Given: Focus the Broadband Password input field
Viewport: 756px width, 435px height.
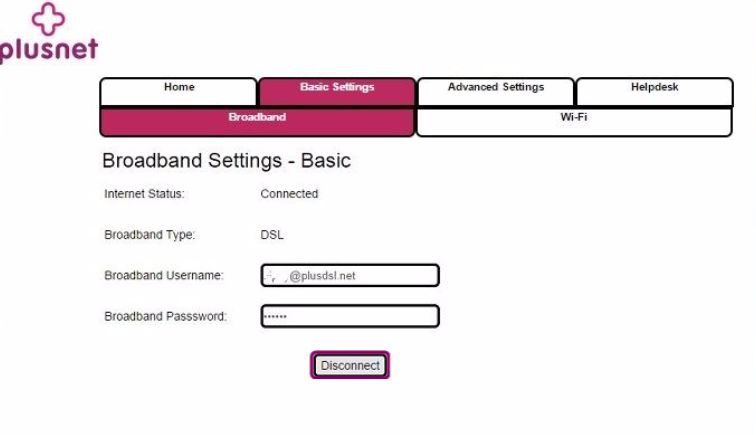Looking at the screenshot, I should 350,317.
